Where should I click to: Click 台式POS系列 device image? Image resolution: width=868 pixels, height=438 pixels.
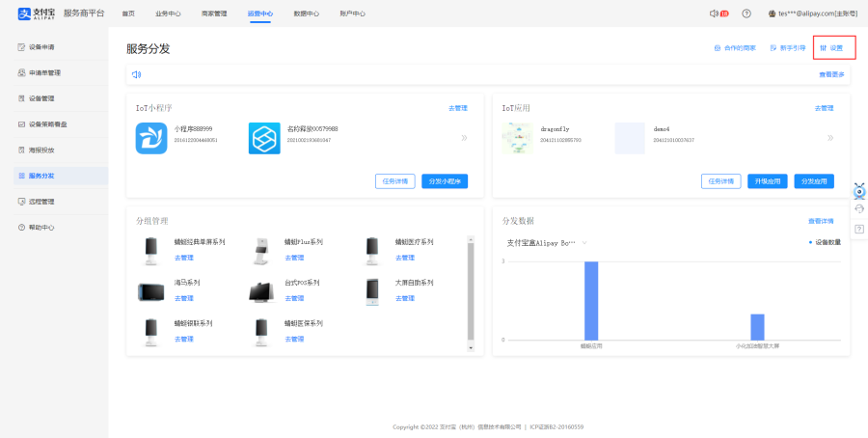click(x=262, y=291)
